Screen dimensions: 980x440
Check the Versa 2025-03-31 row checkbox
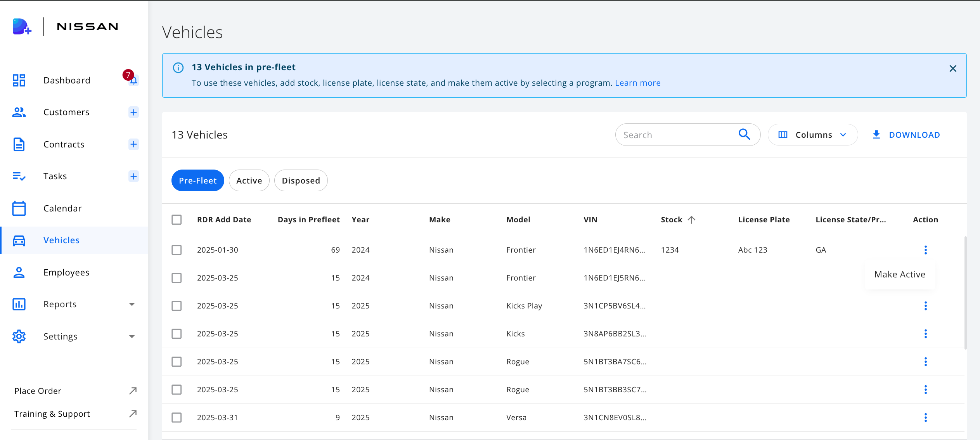(x=177, y=417)
